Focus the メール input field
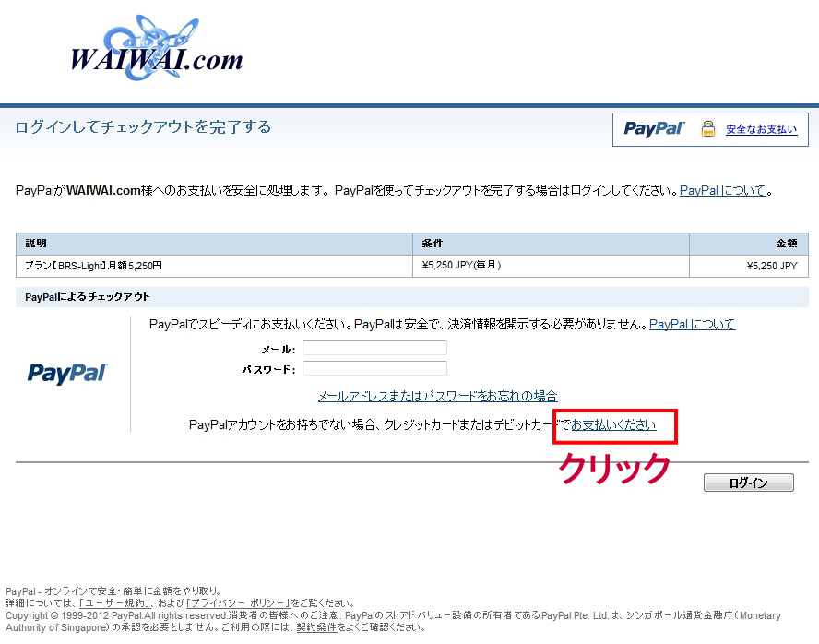This screenshot has height=644, width=819. (374, 348)
